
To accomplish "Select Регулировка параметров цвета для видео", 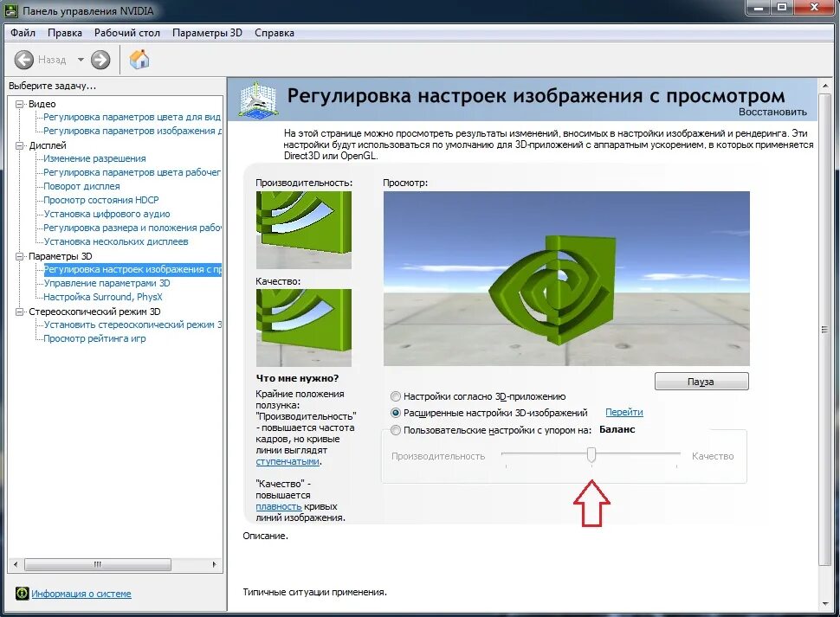I will click(132, 117).
